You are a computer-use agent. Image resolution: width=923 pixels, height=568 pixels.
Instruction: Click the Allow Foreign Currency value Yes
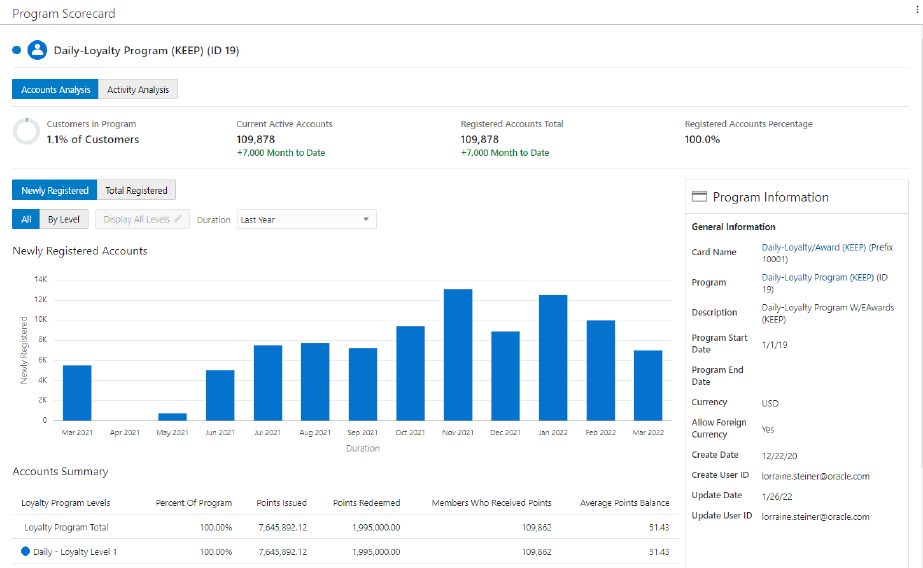click(x=768, y=429)
